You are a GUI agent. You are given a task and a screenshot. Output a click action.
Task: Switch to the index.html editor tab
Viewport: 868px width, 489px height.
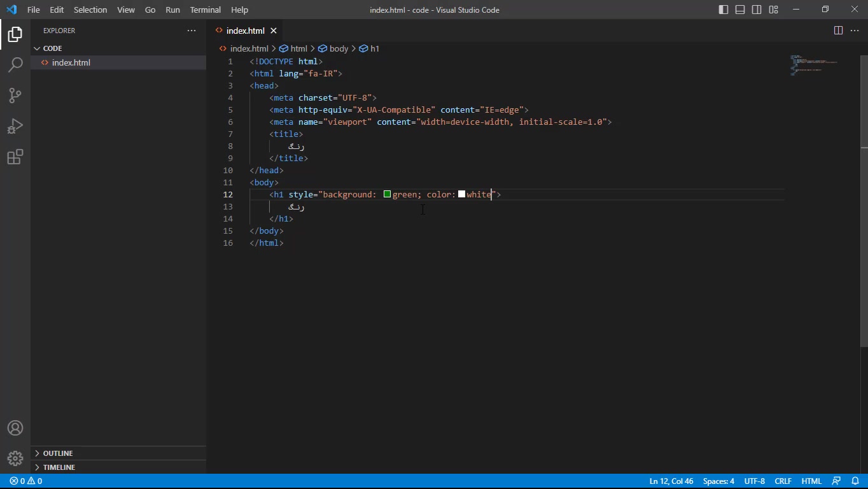point(245,31)
